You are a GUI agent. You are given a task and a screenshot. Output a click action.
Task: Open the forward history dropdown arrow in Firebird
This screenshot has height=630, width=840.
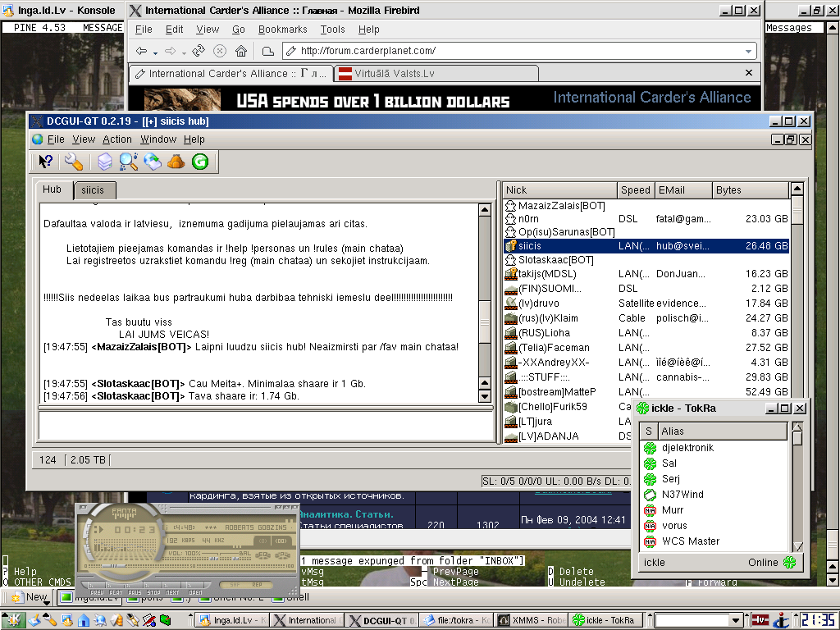(184, 52)
